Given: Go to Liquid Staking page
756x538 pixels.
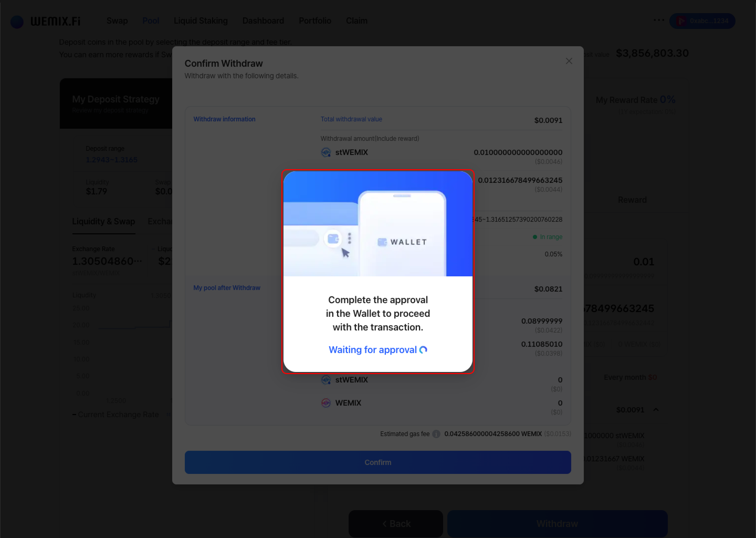Looking at the screenshot, I should click(201, 21).
